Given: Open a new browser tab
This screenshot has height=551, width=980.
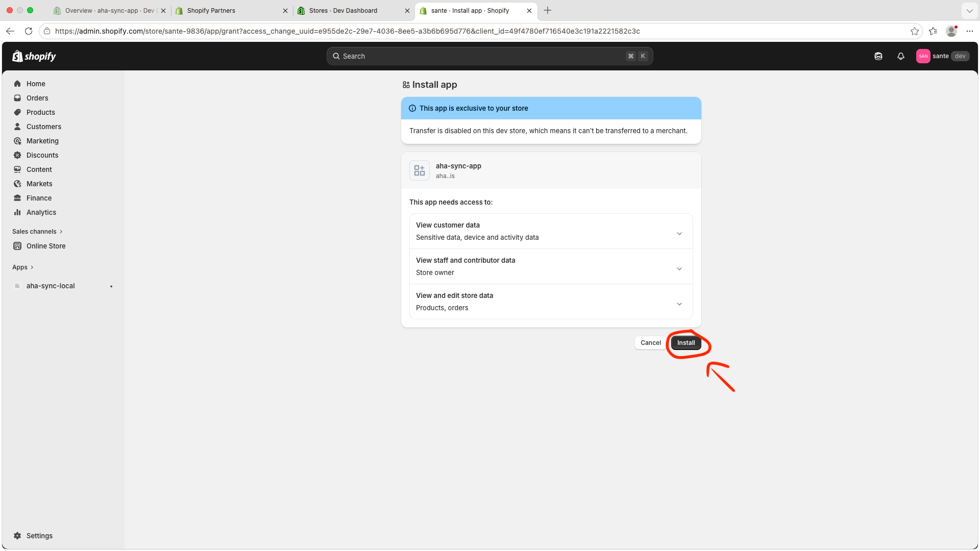Looking at the screenshot, I should point(548,10).
